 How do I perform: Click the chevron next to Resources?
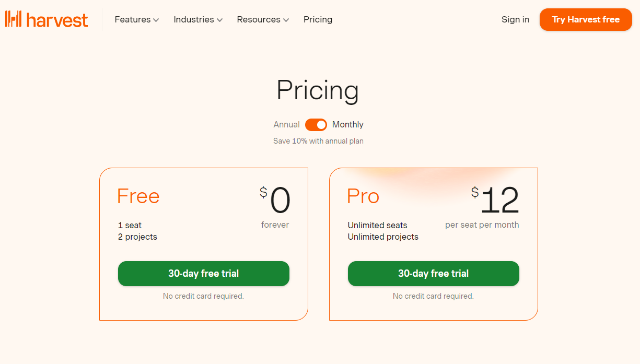coord(286,20)
